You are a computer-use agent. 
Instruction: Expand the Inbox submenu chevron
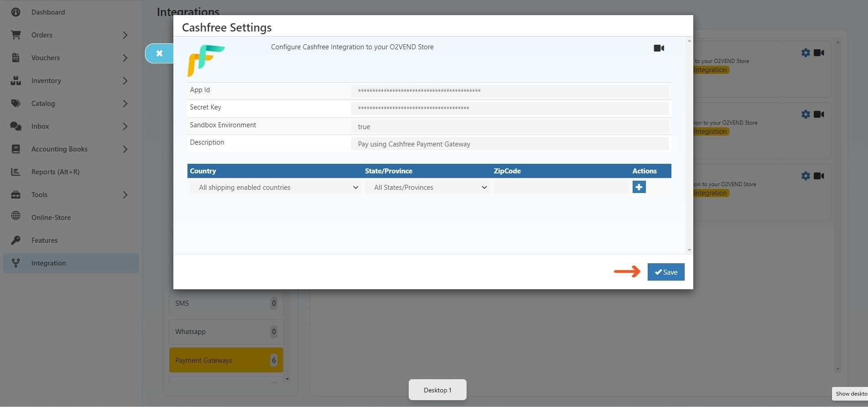(x=125, y=126)
